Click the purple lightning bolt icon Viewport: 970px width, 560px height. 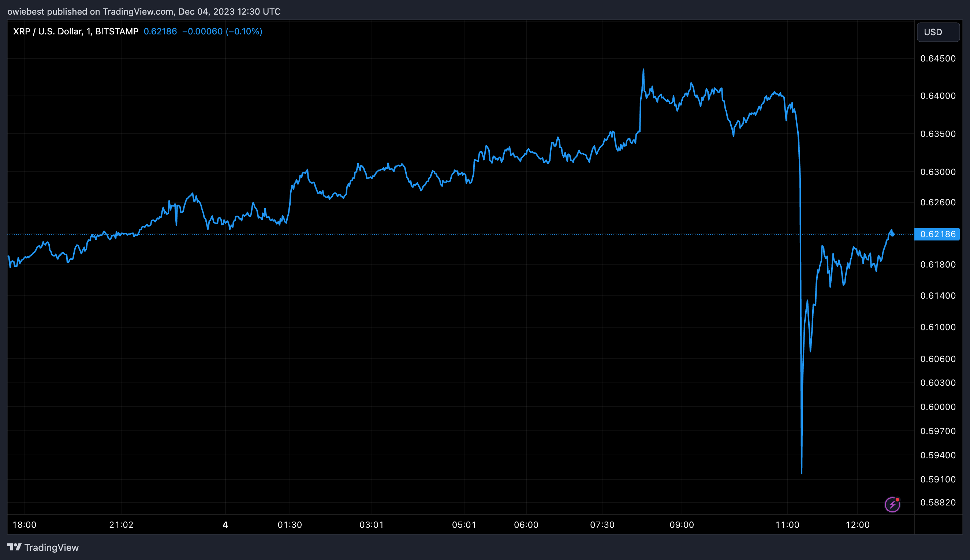(892, 505)
